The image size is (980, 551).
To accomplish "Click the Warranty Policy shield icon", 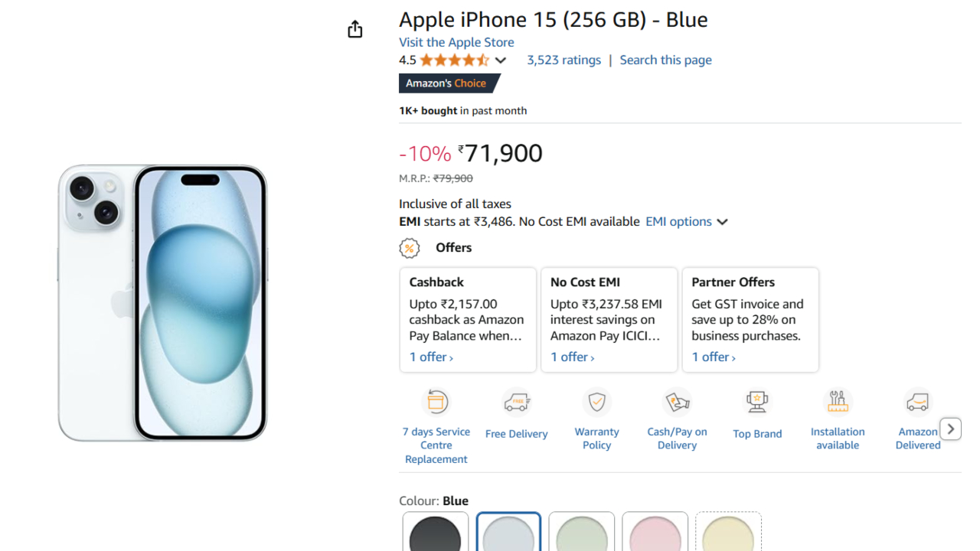I will coord(597,402).
